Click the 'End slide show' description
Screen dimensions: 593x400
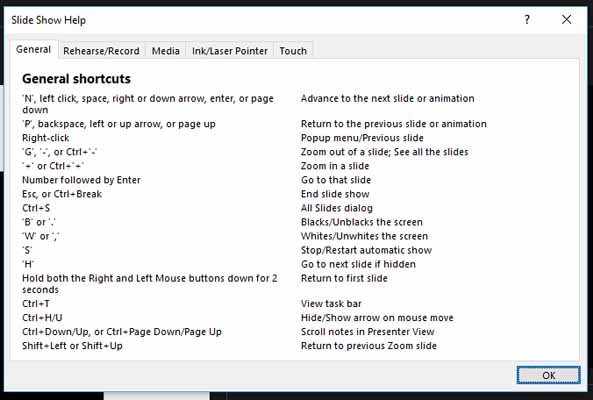pyautogui.click(x=335, y=194)
